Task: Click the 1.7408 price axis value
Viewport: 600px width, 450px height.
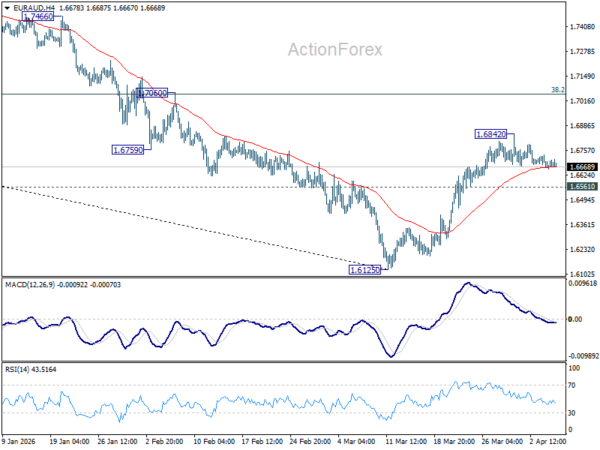Action: (581, 28)
